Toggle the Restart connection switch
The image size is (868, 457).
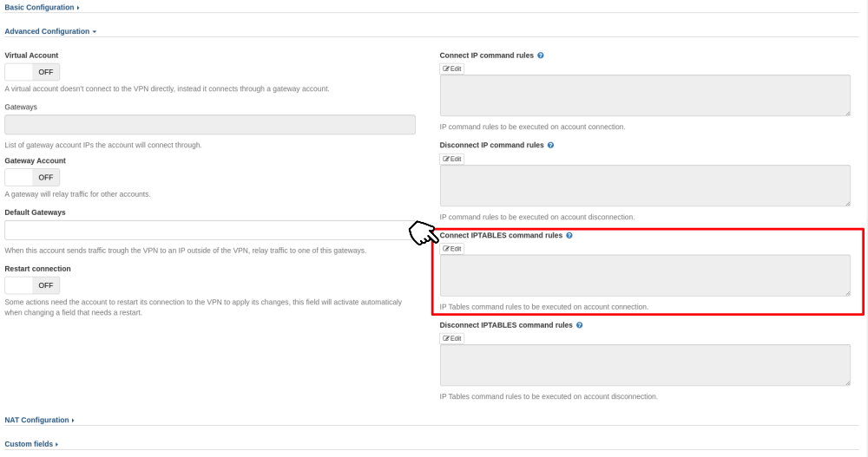pyautogui.click(x=32, y=285)
